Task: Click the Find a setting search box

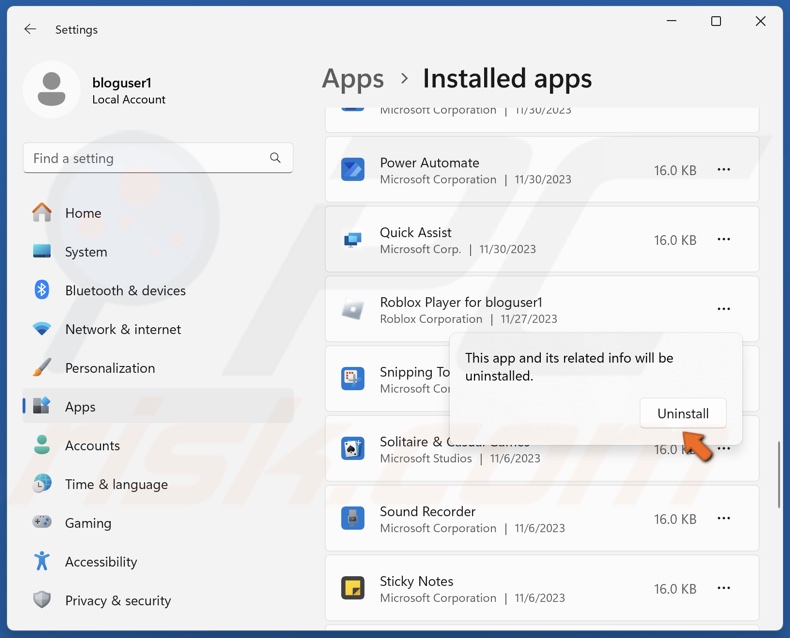Action: pos(158,158)
